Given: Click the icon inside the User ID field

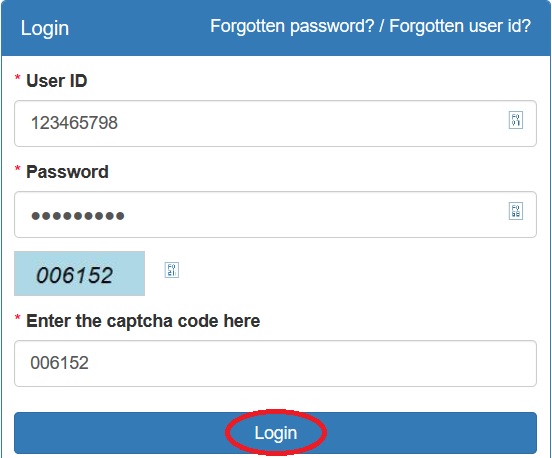Looking at the screenshot, I should pyautogui.click(x=516, y=120).
